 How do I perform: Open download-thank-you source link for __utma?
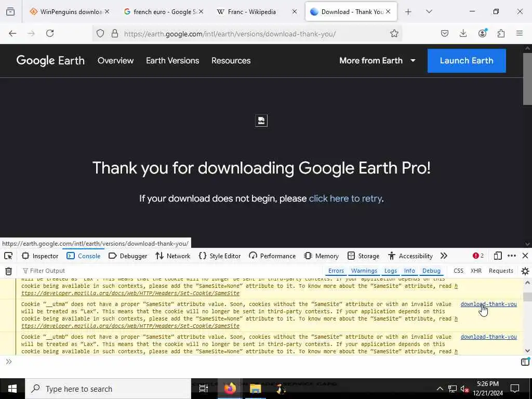pos(488,304)
